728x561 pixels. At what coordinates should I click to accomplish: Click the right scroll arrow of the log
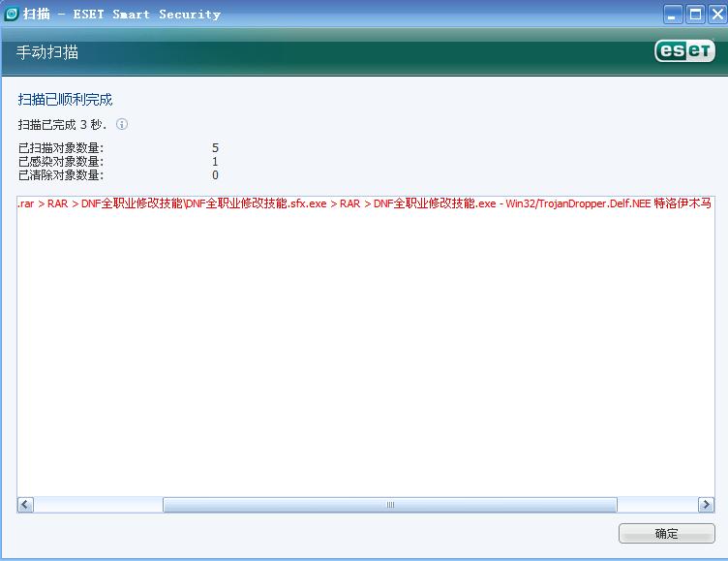(706, 505)
